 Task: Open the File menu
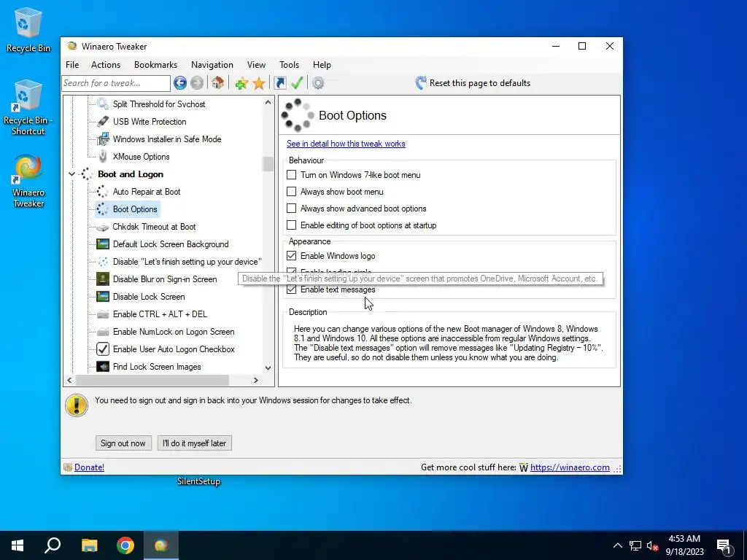(x=72, y=65)
